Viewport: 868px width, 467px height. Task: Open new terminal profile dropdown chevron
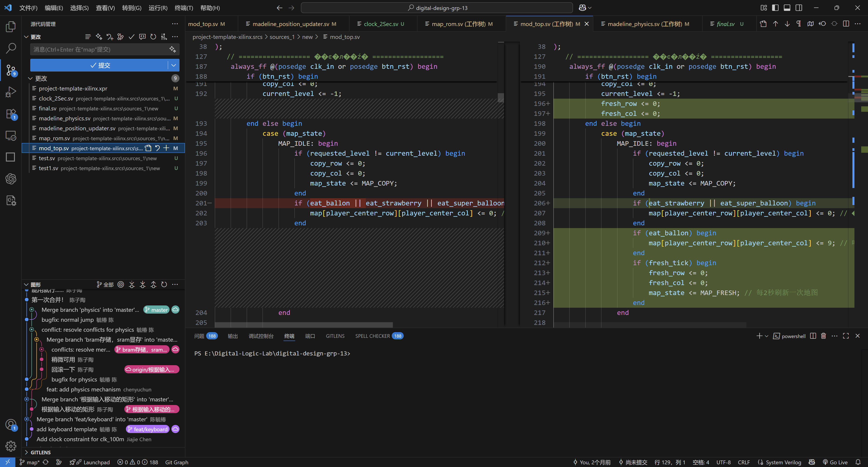(767, 336)
